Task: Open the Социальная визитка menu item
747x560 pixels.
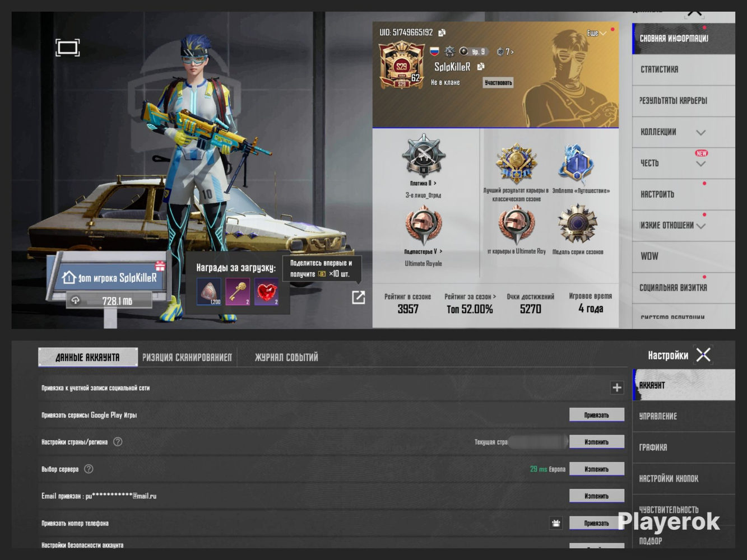Action: click(684, 288)
